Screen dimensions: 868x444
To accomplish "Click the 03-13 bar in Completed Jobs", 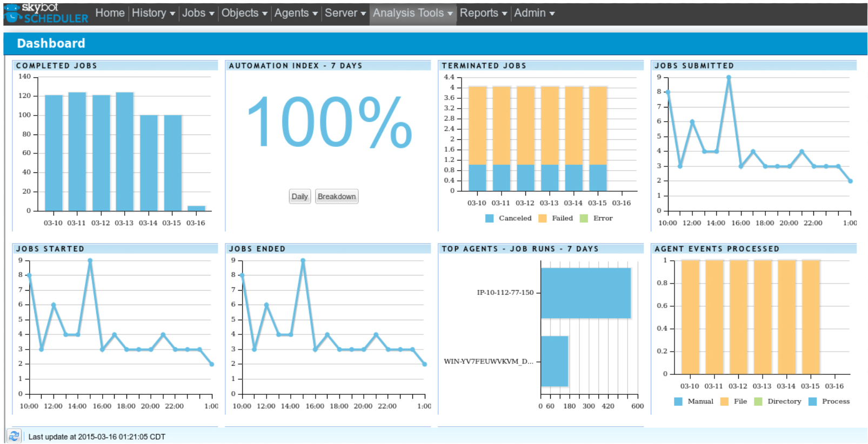I will [x=125, y=152].
